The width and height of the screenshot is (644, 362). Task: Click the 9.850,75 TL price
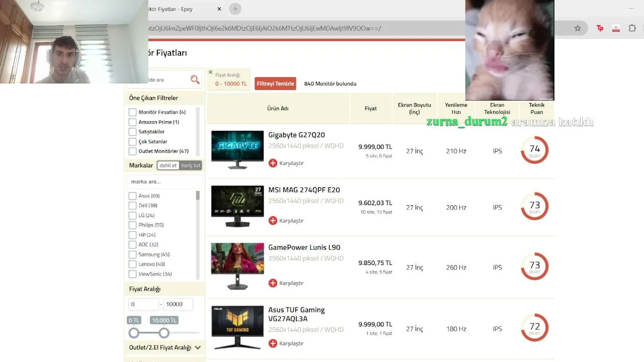[375, 263]
